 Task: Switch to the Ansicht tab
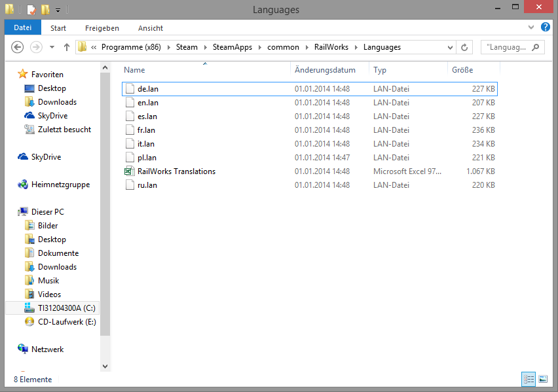(151, 28)
